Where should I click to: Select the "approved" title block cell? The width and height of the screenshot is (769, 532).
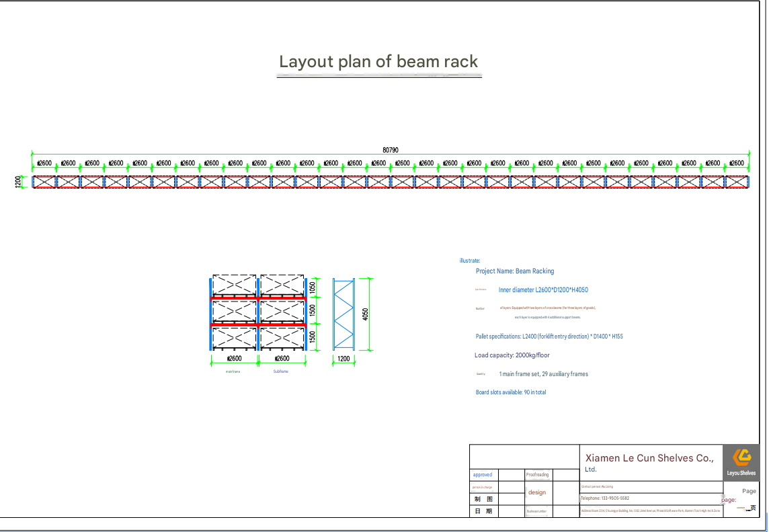coord(483,475)
